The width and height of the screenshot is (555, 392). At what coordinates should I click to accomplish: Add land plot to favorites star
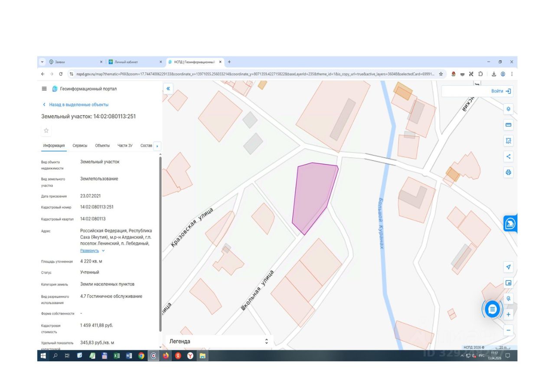pos(46,130)
